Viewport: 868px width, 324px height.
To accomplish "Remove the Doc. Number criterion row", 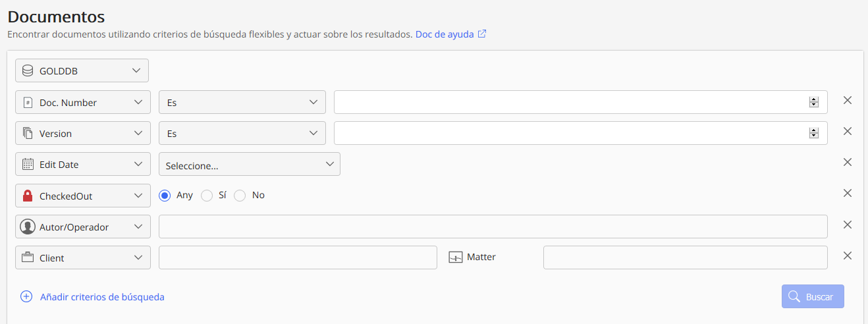I will pyautogui.click(x=848, y=100).
